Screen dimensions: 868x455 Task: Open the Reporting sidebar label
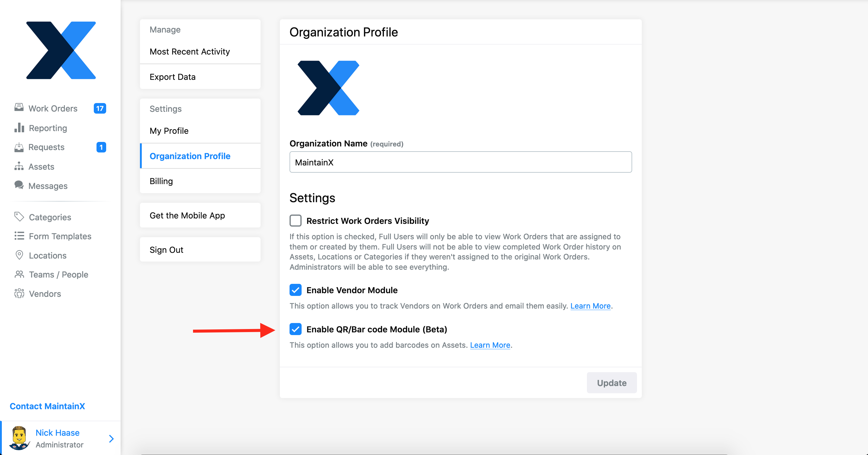(x=48, y=128)
